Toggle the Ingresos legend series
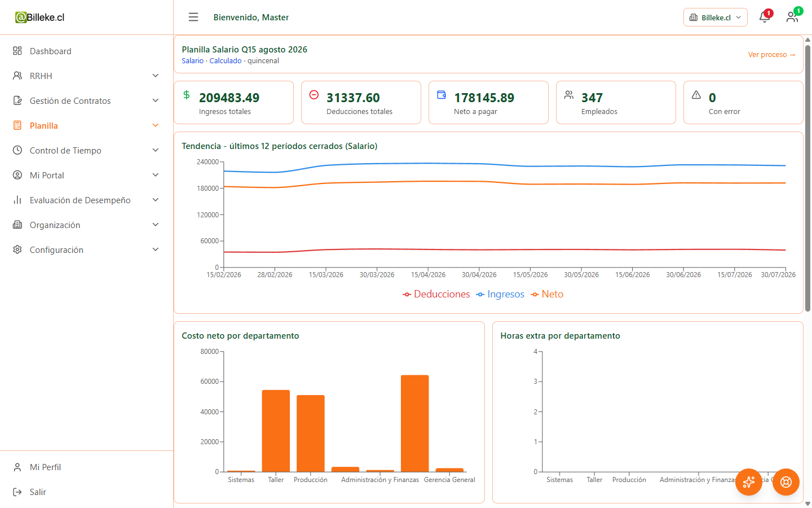 click(500, 294)
